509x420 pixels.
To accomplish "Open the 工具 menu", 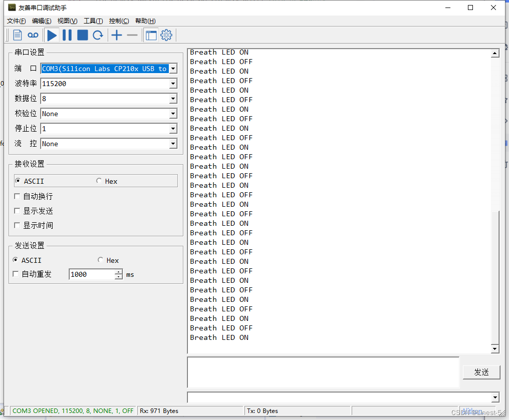I will [93, 21].
